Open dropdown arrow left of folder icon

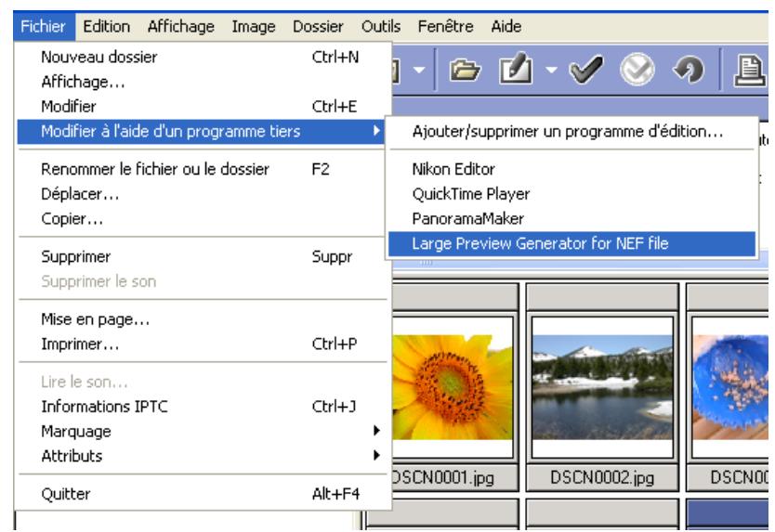419,70
